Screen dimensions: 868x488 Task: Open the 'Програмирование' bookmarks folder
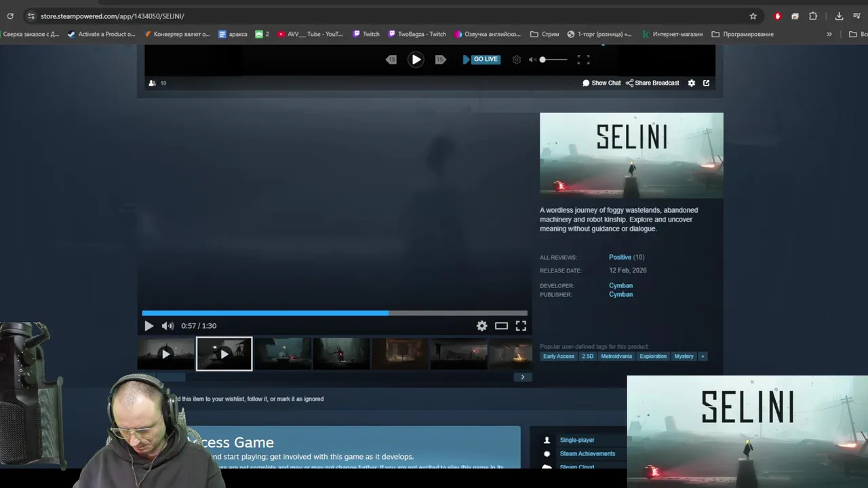743,34
